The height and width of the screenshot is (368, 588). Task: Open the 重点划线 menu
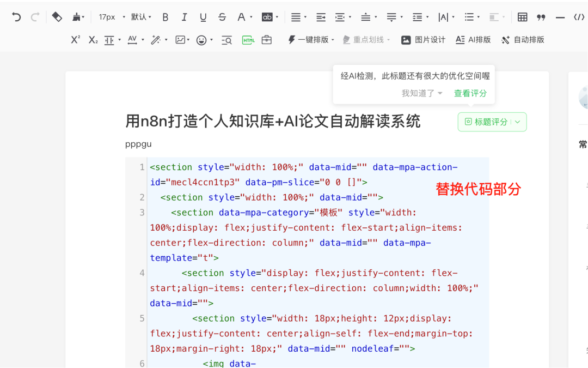point(366,39)
